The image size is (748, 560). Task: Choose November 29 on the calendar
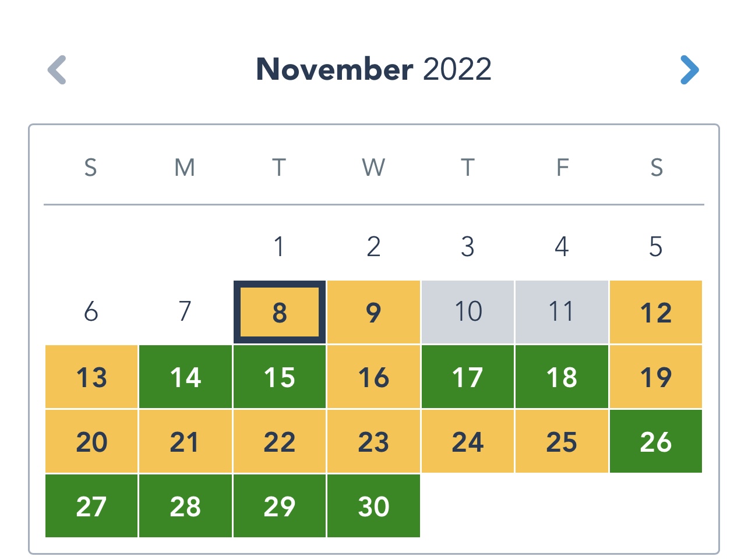[280, 506]
